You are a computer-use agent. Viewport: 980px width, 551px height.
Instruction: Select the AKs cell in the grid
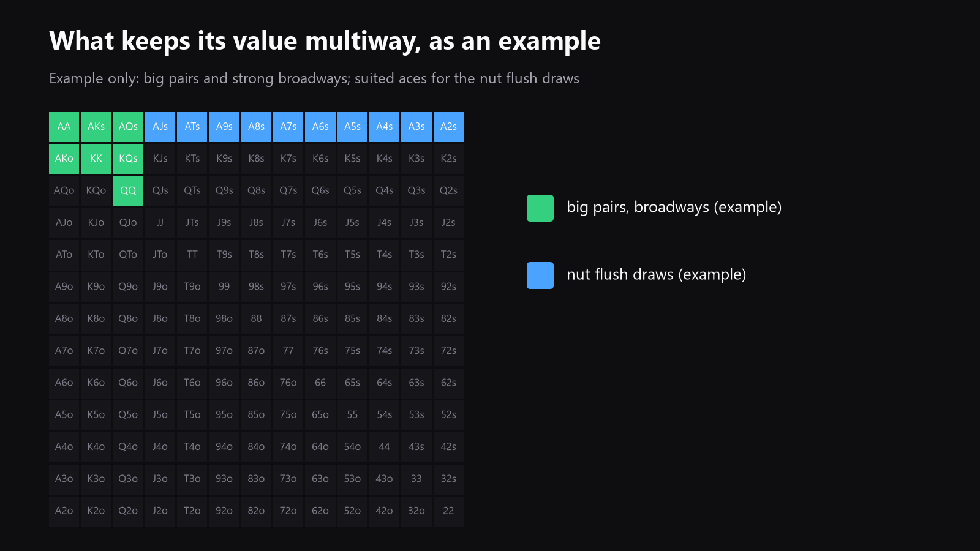[96, 127]
